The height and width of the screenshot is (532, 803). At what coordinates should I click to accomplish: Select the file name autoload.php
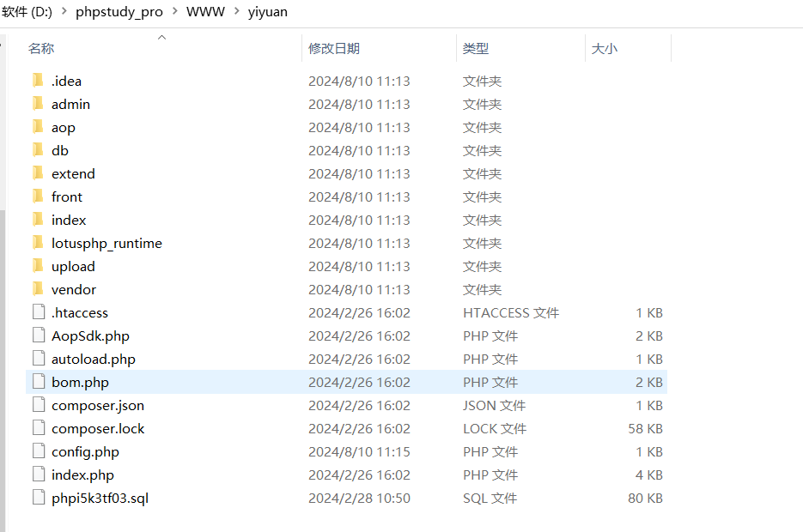94,359
